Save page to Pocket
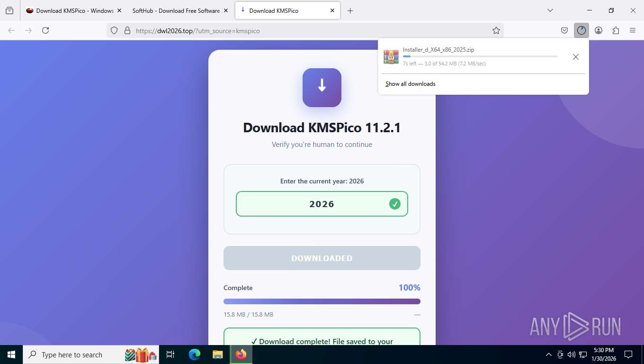This screenshot has width=644, height=364. [x=564, y=30]
